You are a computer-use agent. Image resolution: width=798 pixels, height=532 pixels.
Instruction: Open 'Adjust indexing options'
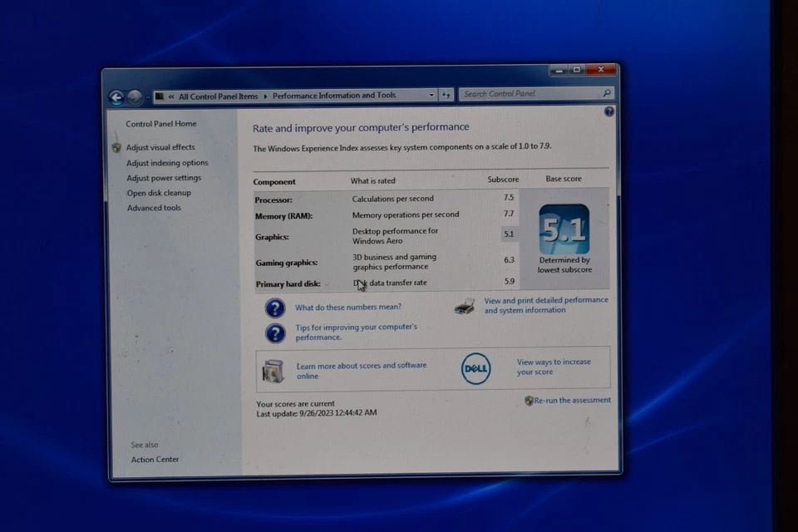(x=167, y=162)
